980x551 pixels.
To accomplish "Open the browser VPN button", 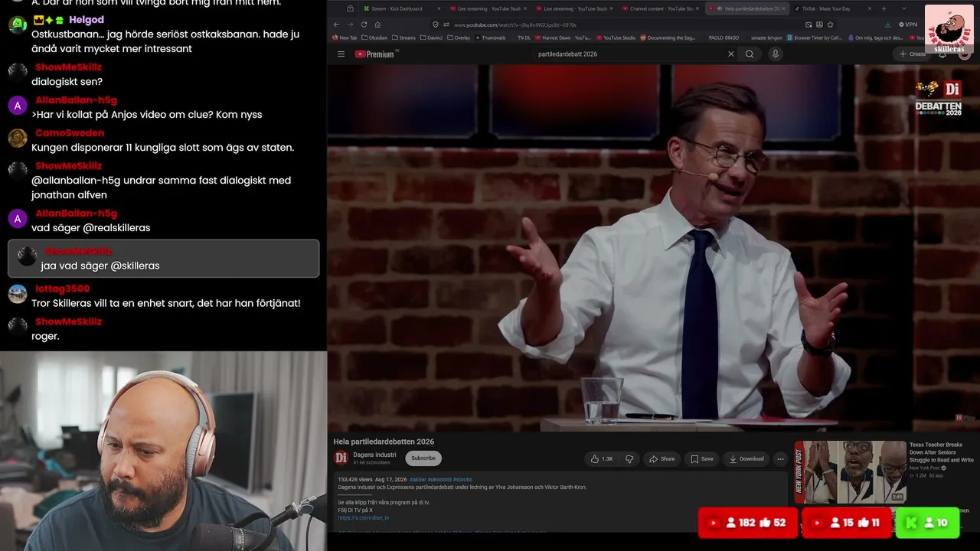I will tap(908, 24).
